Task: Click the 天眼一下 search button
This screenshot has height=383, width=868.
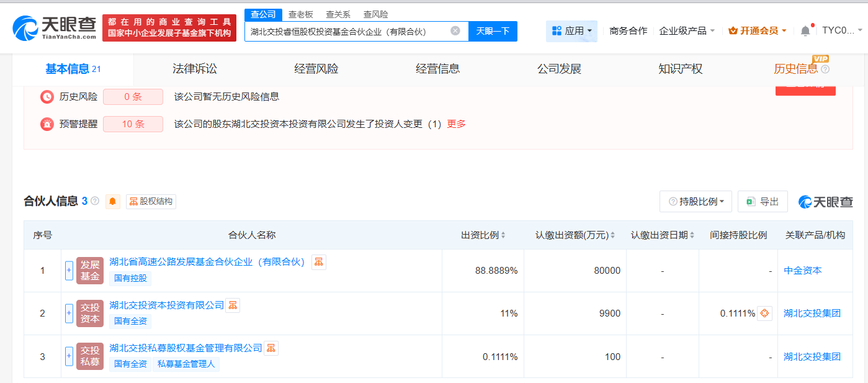Action: tap(493, 31)
